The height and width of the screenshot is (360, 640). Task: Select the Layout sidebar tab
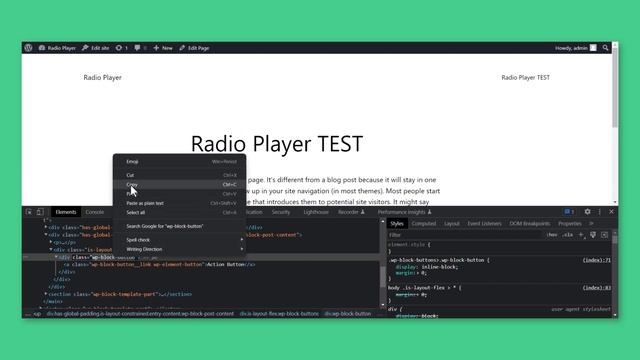(452, 224)
